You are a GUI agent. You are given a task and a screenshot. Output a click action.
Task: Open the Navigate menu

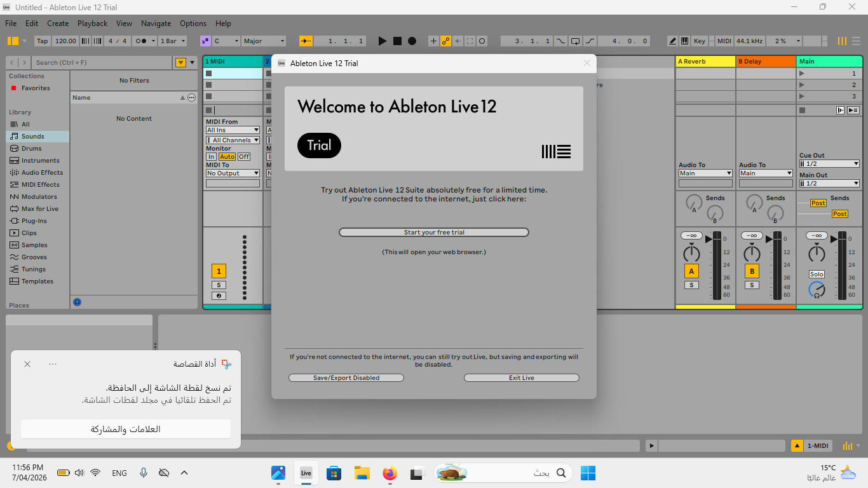click(x=156, y=24)
